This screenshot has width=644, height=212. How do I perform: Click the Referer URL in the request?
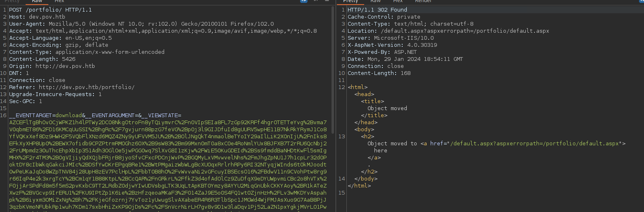[x=86, y=87]
